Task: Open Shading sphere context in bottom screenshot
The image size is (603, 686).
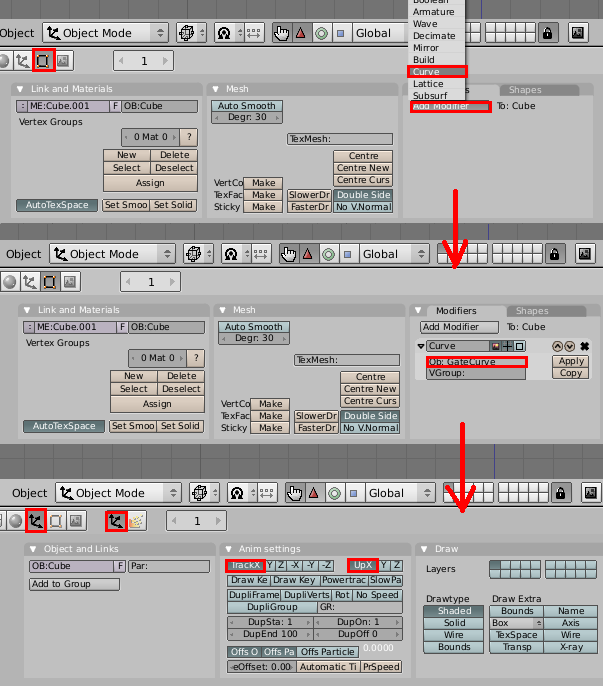Action: pyautogui.click(x=16, y=521)
